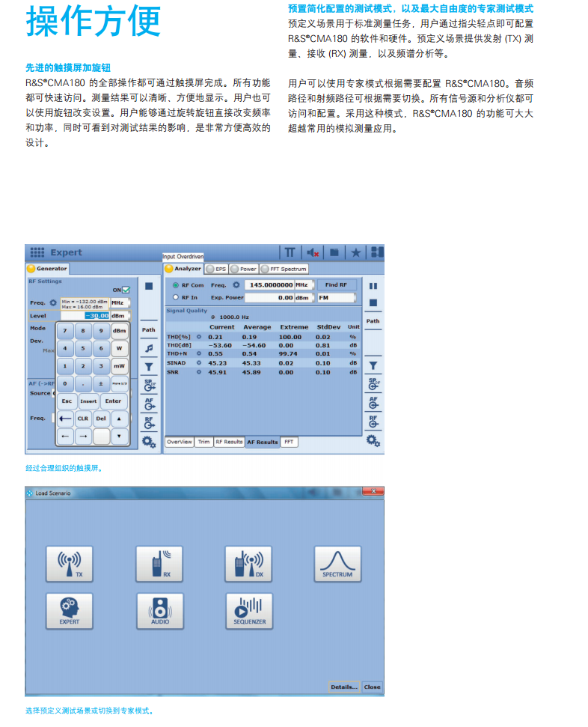Viewport: 588px width, 727px height.
Task: Click the keypad Enter key
Action: tap(114, 401)
